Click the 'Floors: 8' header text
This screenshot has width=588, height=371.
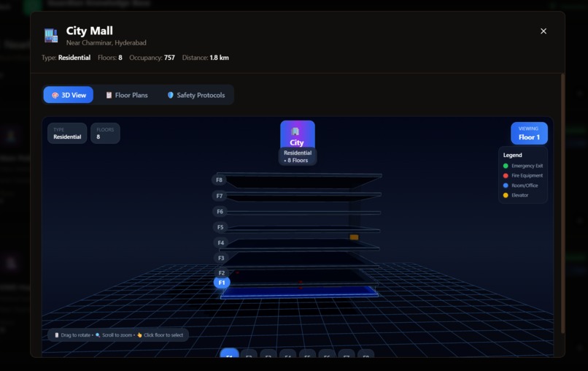(x=110, y=58)
